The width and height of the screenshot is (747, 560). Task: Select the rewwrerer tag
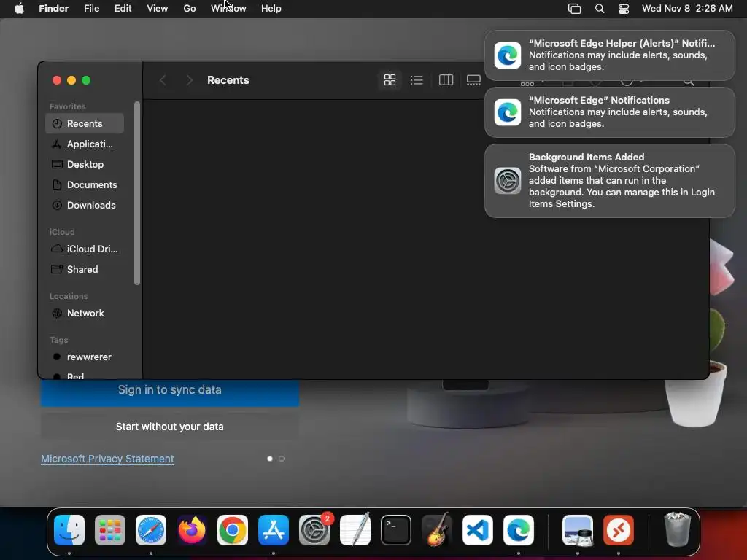coord(85,357)
